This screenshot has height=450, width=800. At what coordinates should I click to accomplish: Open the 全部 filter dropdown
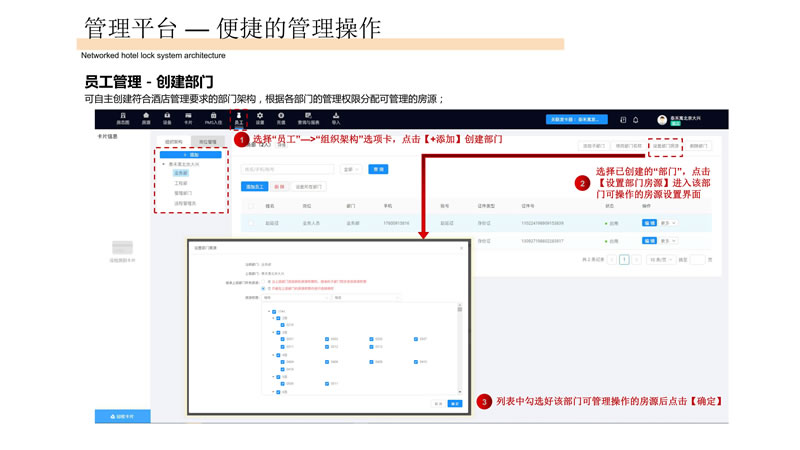pyautogui.click(x=351, y=169)
